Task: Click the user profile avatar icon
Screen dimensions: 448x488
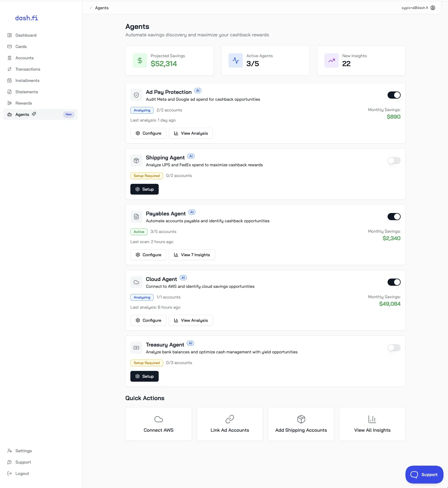Action: (x=433, y=8)
